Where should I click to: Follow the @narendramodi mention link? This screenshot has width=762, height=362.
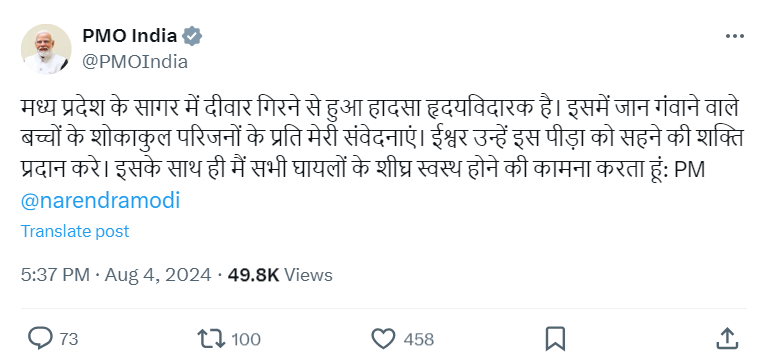pyautogui.click(x=100, y=200)
